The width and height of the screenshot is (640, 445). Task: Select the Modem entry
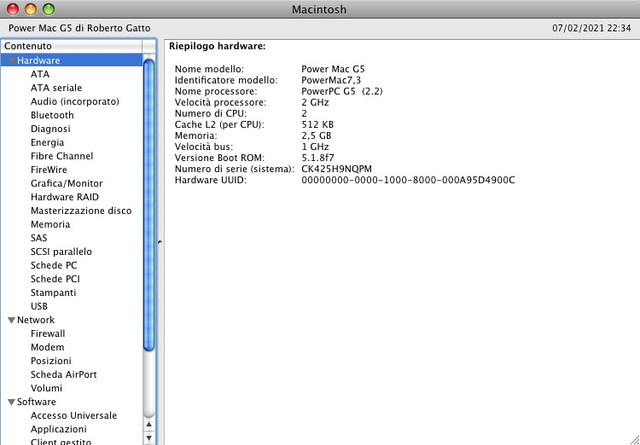coord(47,347)
